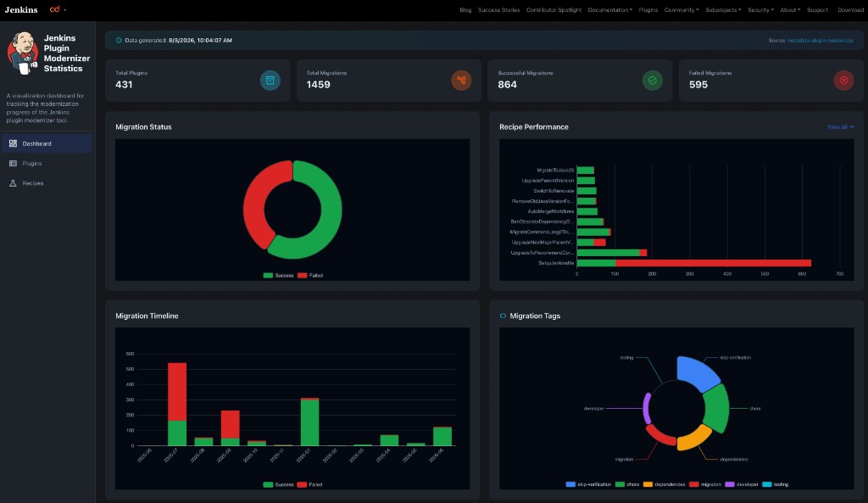868x503 pixels.
Task: Click the Total Migrations value 1459
Action: (x=319, y=85)
